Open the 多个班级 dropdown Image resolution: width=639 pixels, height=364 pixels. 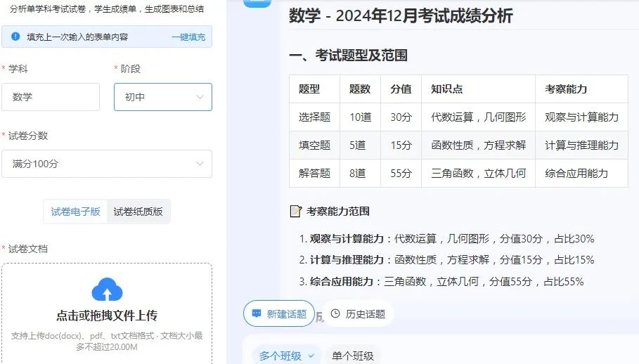click(287, 356)
